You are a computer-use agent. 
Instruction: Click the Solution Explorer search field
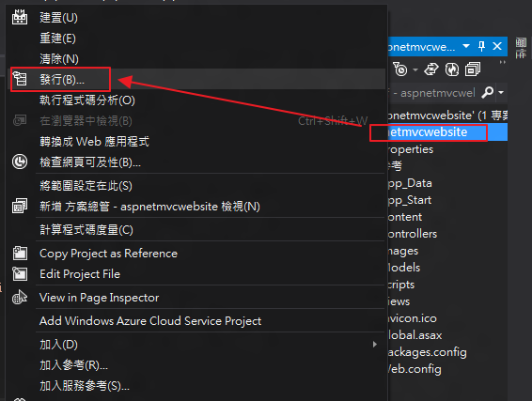point(435,93)
